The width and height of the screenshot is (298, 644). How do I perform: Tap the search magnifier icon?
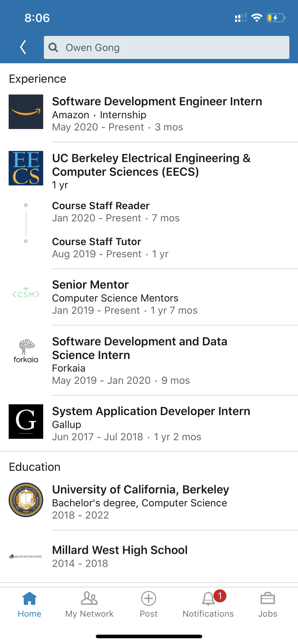coord(53,47)
